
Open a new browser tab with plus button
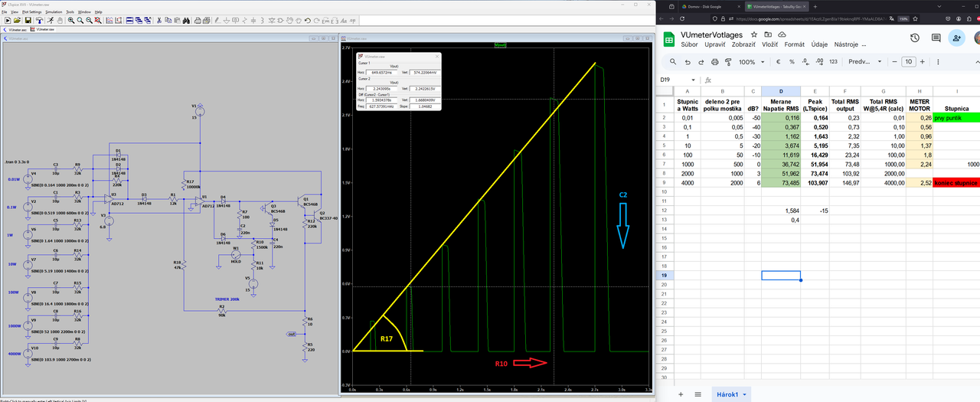pyautogui.click(x=815, y=6)
